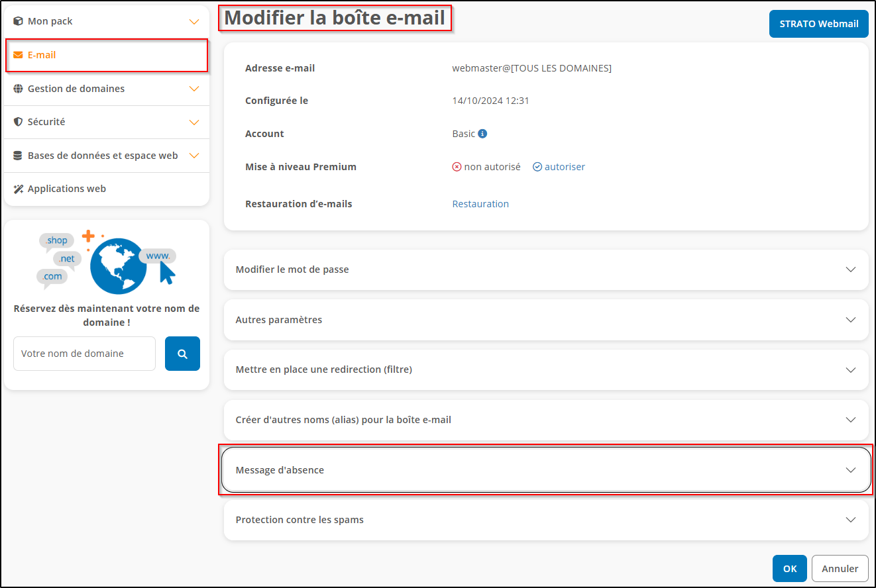
Task: Click the database icon for Bases de données
Action: pos(18,155)
